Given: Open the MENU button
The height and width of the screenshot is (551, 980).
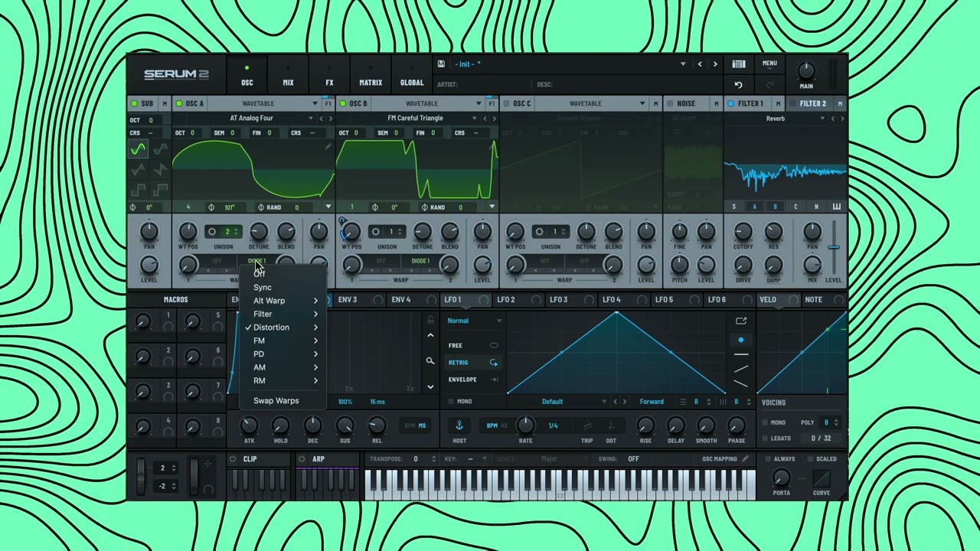Looking at the screenshot, I should point(769,64).
